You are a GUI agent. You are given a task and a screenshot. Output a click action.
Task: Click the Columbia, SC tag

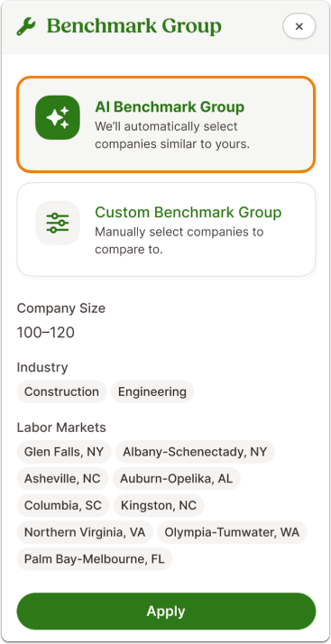tap(63, 506)
